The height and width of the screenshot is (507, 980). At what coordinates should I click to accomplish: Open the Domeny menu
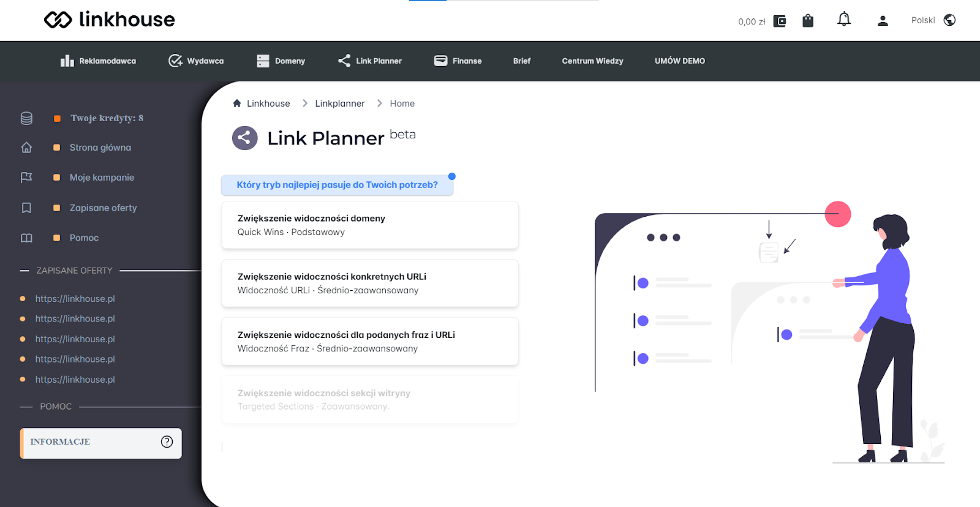coord(281,61)
